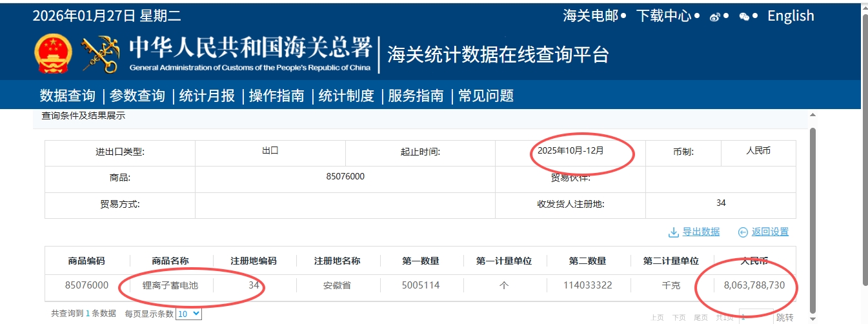
Task: Click the RMB value 8,063,788,730
Action: tap(754, 285)
